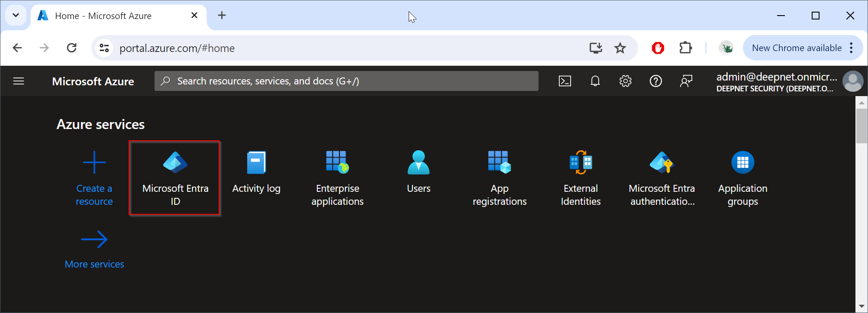Open Microsoft Entra authentication methods
868x313 pixels.
(661, 177)
